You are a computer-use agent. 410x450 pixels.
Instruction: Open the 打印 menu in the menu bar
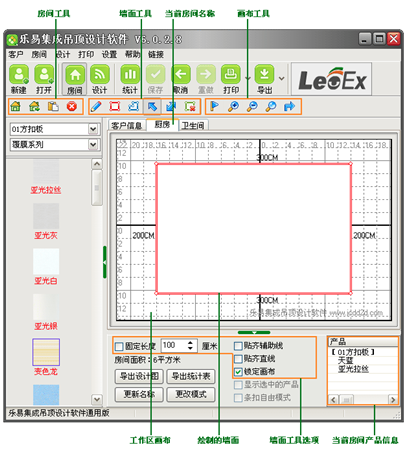pos(86,54)
